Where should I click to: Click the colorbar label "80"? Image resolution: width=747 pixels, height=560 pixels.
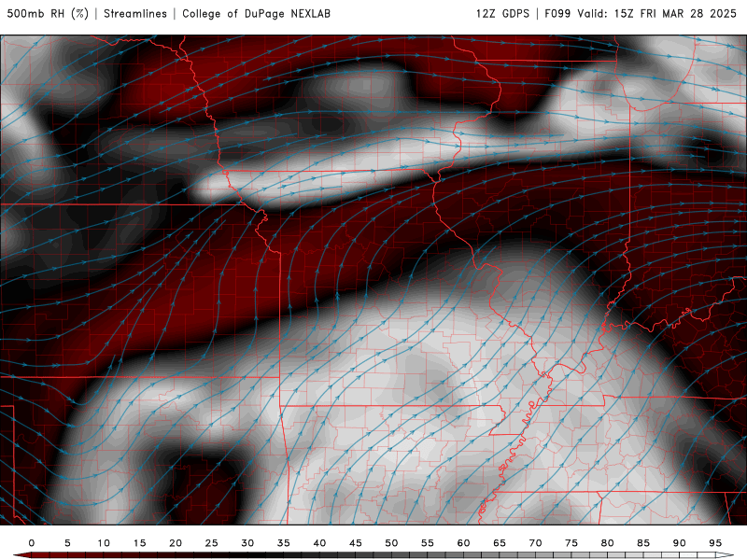608,543
